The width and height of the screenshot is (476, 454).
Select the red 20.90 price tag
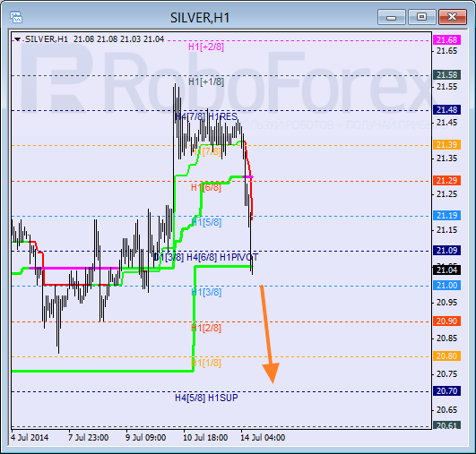point(446,321)
